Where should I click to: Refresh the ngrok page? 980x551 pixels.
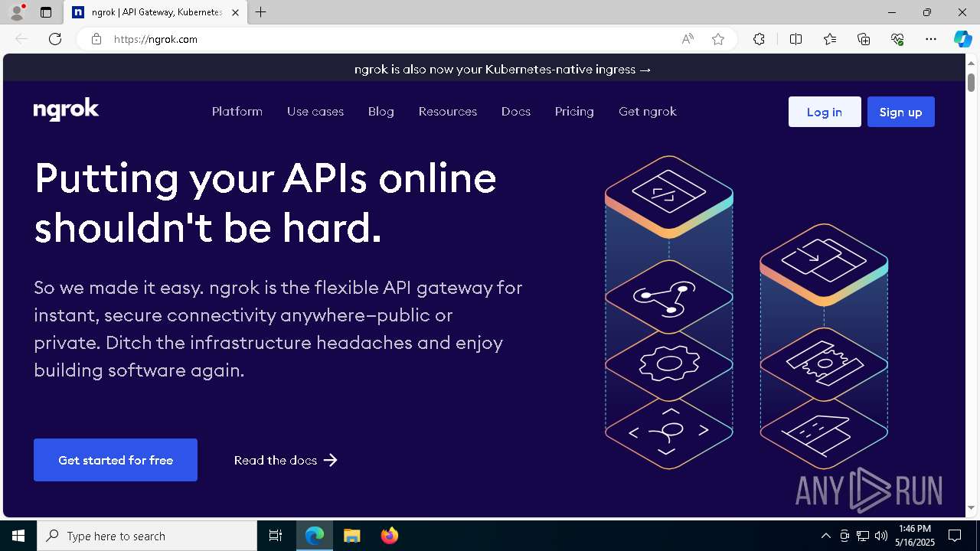pyautogui.click(x=55, y=39)
